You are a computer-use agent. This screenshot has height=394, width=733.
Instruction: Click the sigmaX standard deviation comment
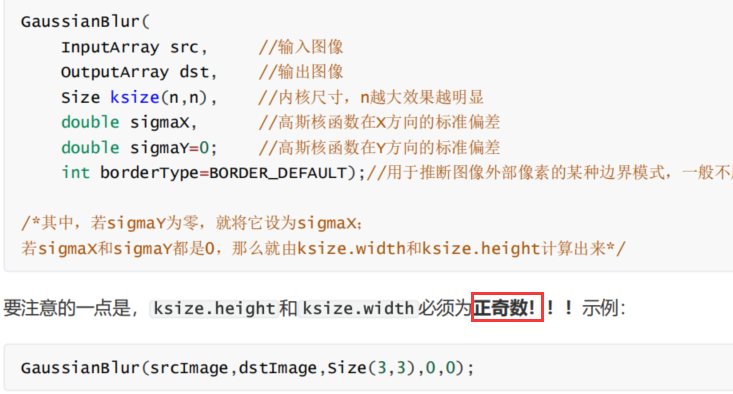click(x=379, y=122)
